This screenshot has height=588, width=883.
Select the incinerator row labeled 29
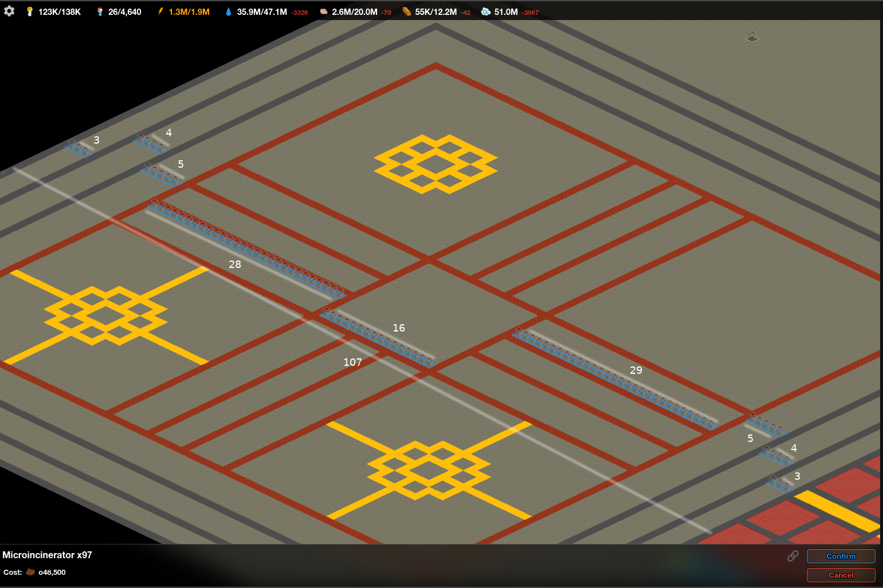[x=615, y=378]
